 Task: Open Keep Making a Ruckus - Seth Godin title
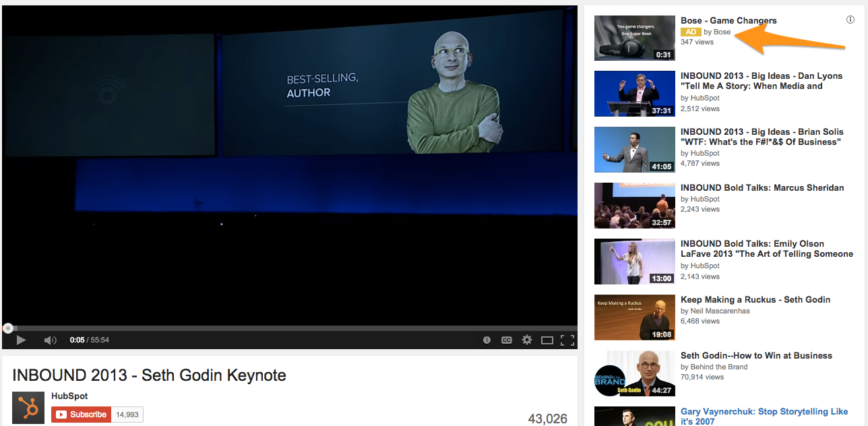[x=755, y=299]
